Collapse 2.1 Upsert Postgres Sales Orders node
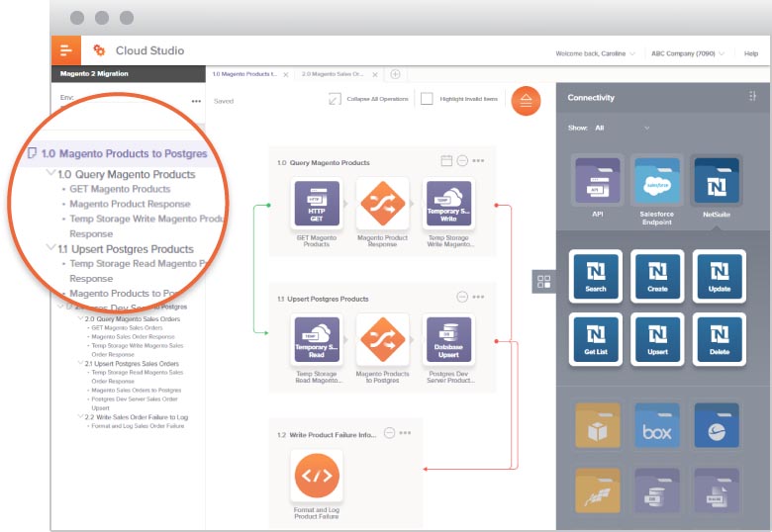772x532 pixels. coord(80,363)
